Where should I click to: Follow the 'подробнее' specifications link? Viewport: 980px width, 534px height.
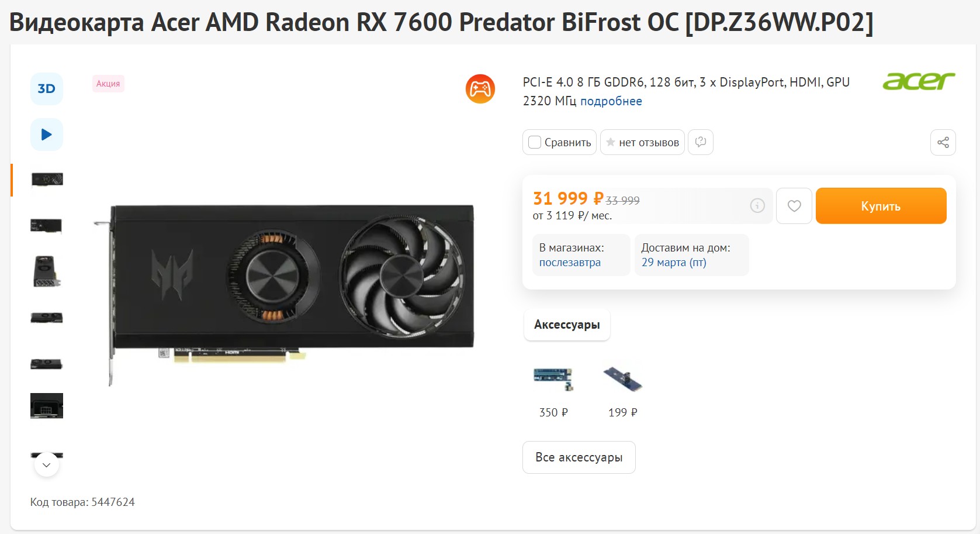[611, 101]
